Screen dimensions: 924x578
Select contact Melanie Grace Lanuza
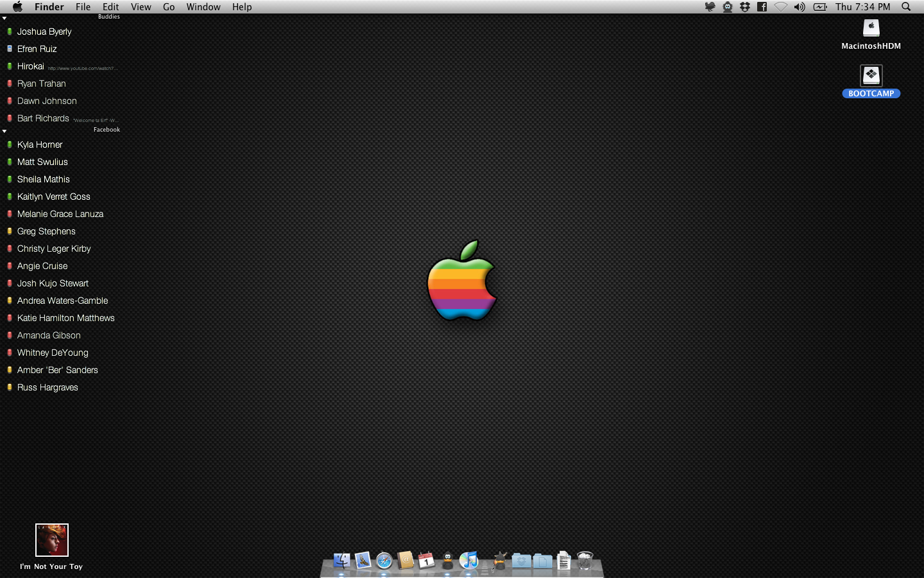click(x=60, y=214)
